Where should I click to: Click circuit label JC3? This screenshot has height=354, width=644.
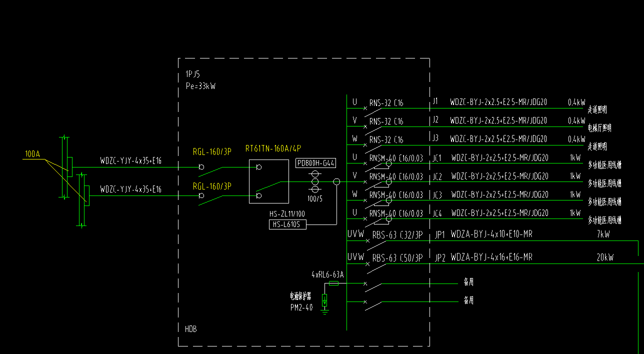(437, 194)
